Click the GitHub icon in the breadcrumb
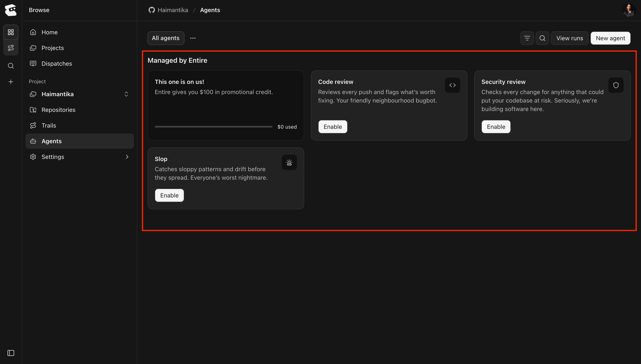Image resolution: width=641 pixels, height=364 pixels. pos(152,10)
